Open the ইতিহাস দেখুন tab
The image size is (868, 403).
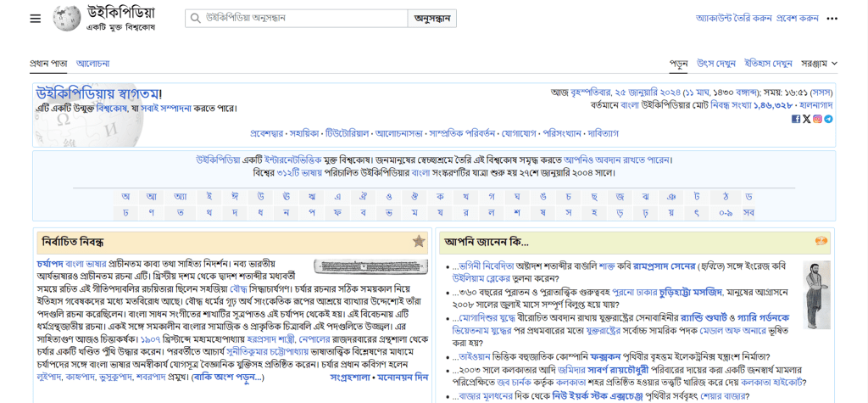[768, 63]
